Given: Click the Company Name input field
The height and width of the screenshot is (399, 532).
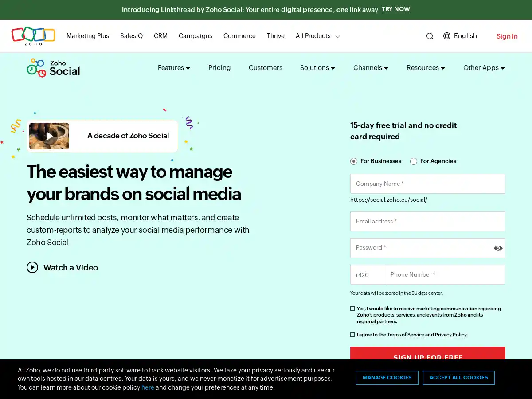Looking at the screenshot, I should (x=427, y=184).
